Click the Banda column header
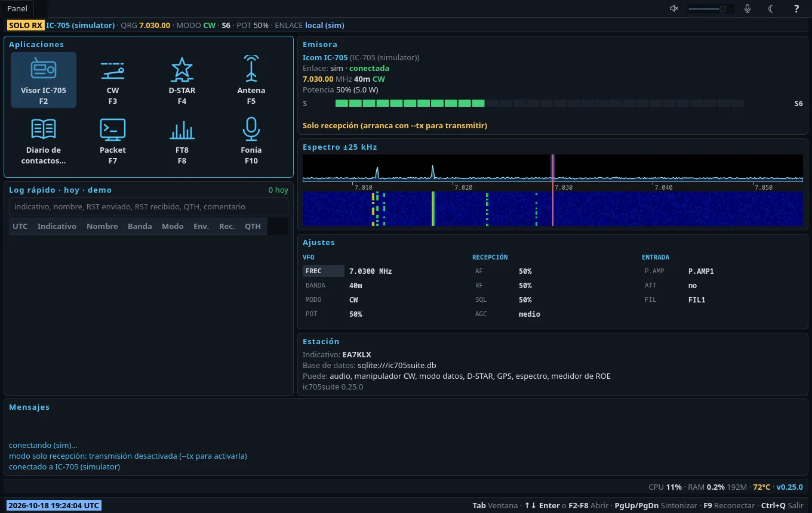The width and height of the screenshot is (812, 513). tap(140, 226)
